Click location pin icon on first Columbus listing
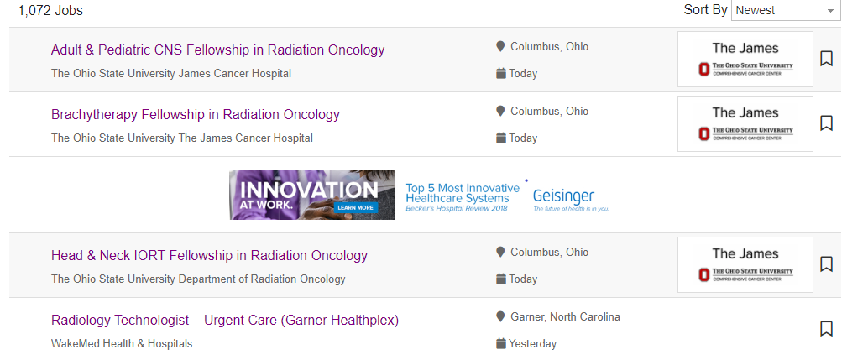The width and height of the screenshot is (868, 360). [501, 47]
